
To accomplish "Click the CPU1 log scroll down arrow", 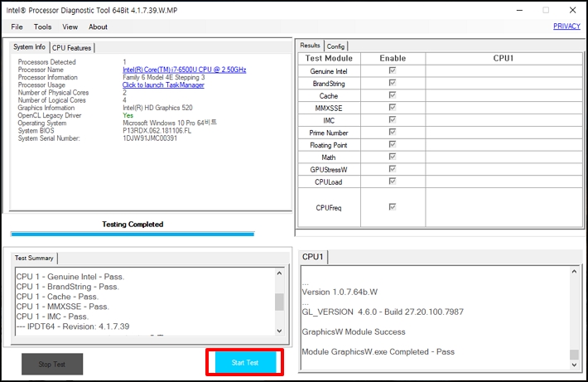I will [x=574, y=365].
